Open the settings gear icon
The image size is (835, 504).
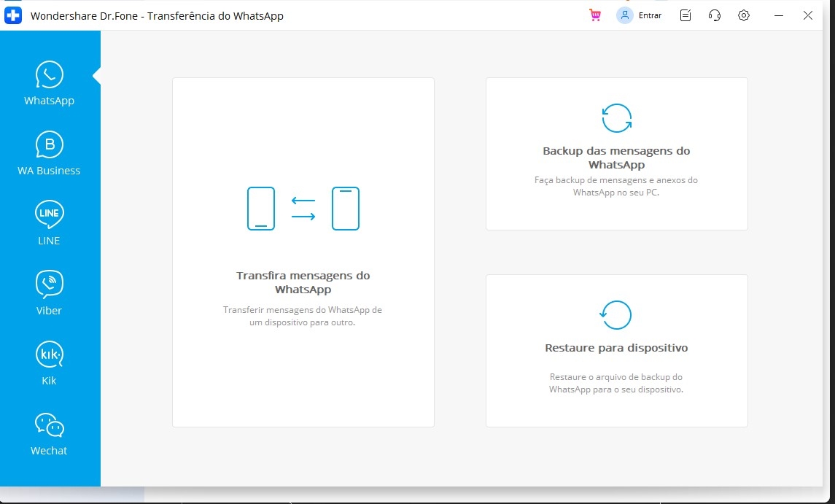744,15
